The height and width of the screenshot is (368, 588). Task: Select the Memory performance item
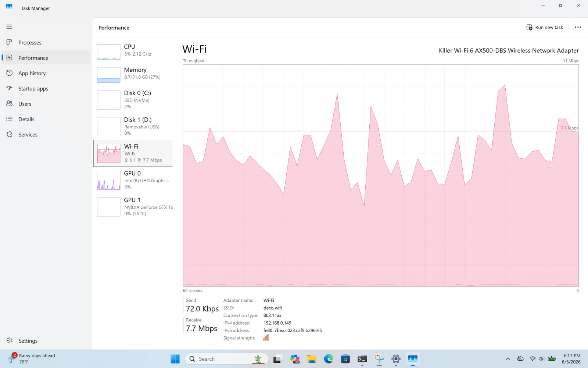(x=133, y=75)
